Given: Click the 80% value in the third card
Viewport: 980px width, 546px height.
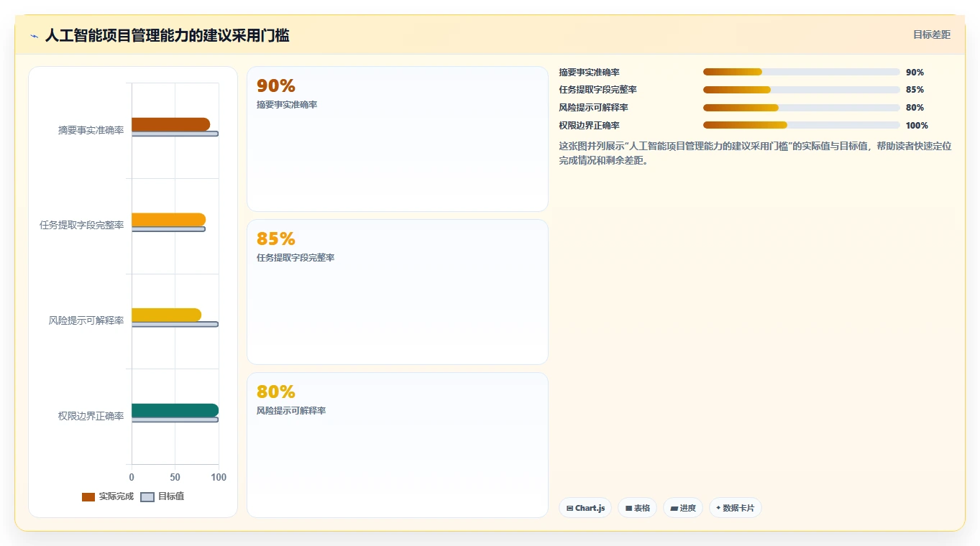Looking at the screenshot, I should pos(276,392).
